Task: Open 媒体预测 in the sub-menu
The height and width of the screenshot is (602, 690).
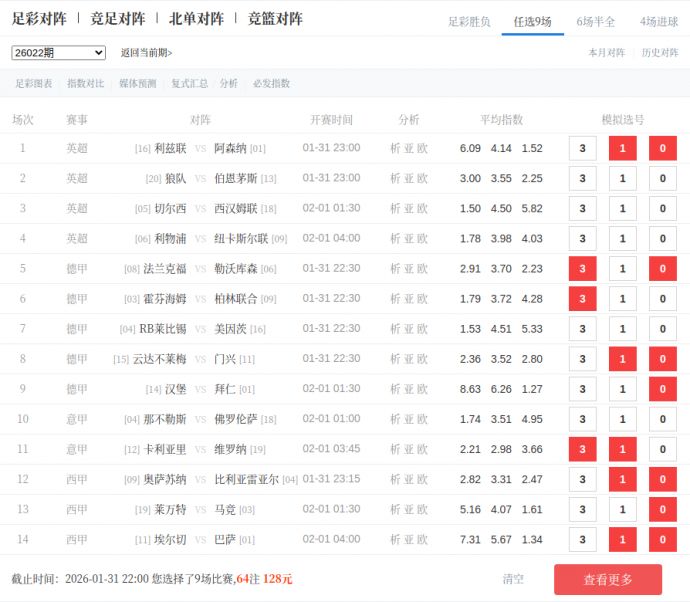Action: click(137, 84)
